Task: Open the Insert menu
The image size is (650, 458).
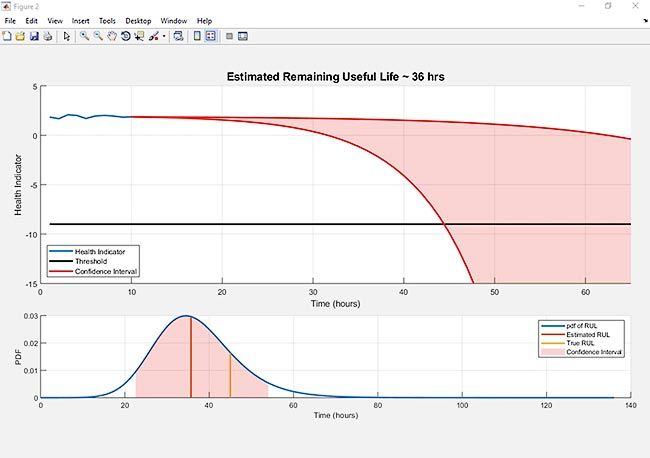Action: click(80, 21)
